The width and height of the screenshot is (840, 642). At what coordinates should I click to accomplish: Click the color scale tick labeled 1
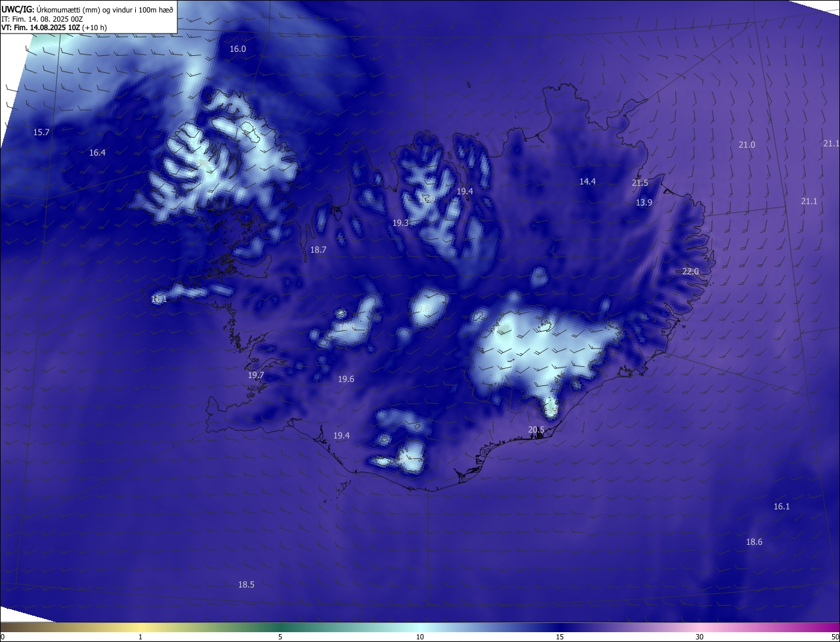pyautogui.click(x=140, y=637)
